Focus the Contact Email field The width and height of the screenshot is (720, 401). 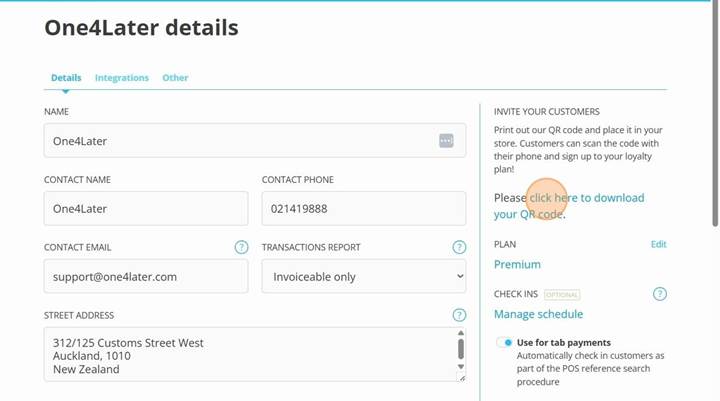[146, 276]
